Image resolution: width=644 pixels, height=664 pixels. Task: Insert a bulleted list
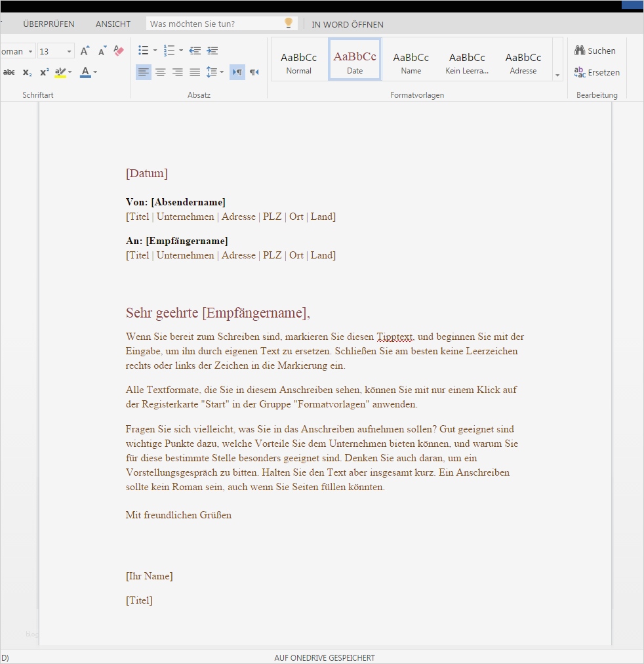(x=144, y=51)
